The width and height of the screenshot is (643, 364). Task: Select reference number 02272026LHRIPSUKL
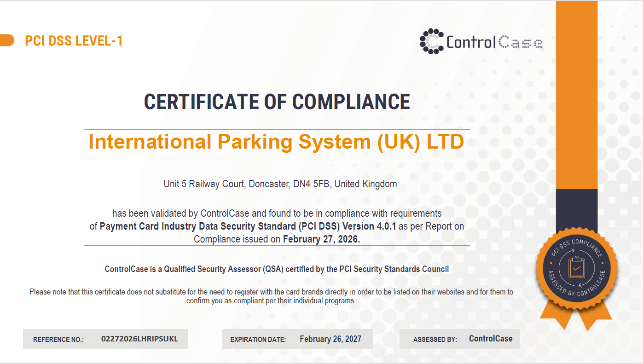point(139,339)
